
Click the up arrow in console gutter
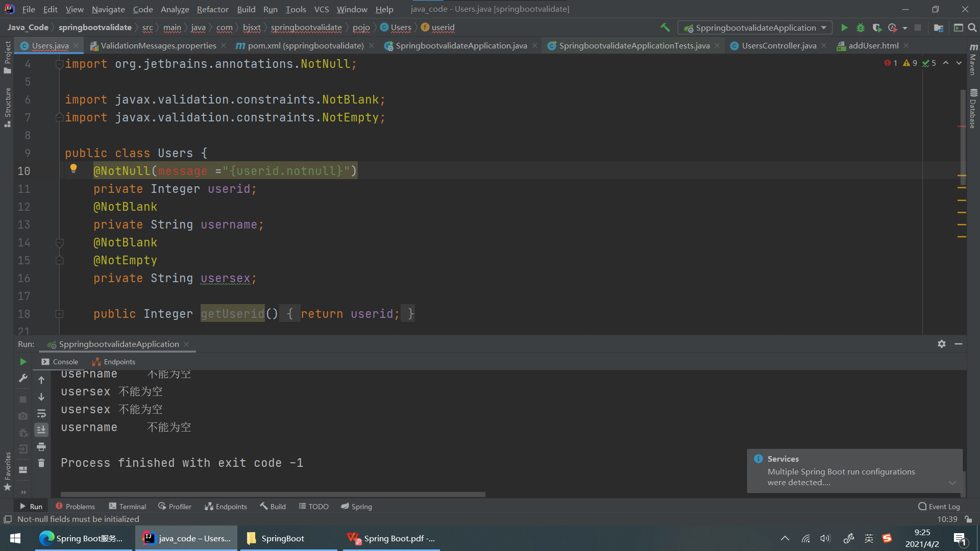(x=41, y=380)
